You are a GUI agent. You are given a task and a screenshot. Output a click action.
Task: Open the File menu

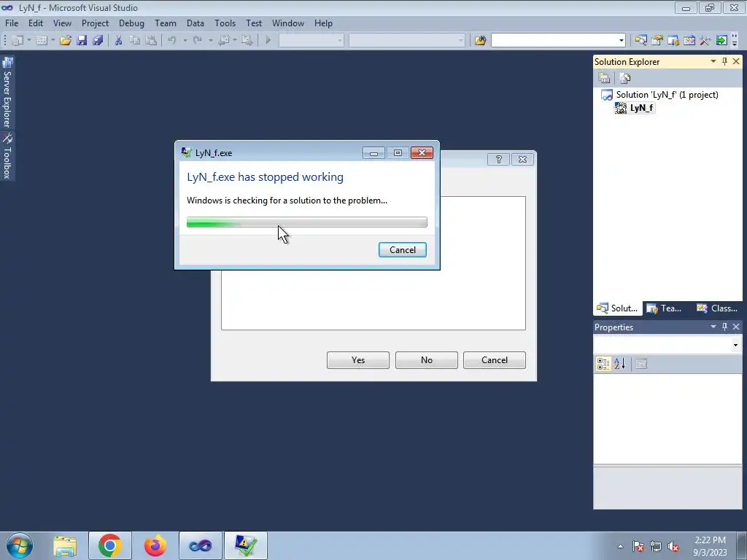tap(12, 23)
